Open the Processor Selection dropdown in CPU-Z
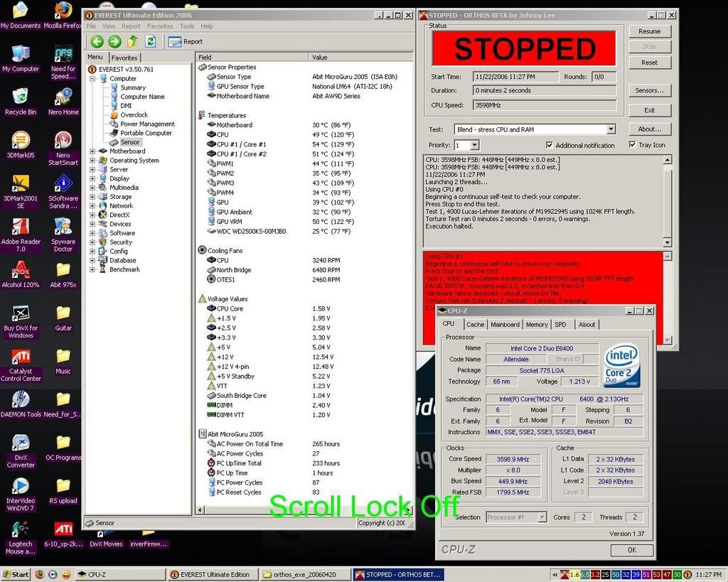 [542, 517]
